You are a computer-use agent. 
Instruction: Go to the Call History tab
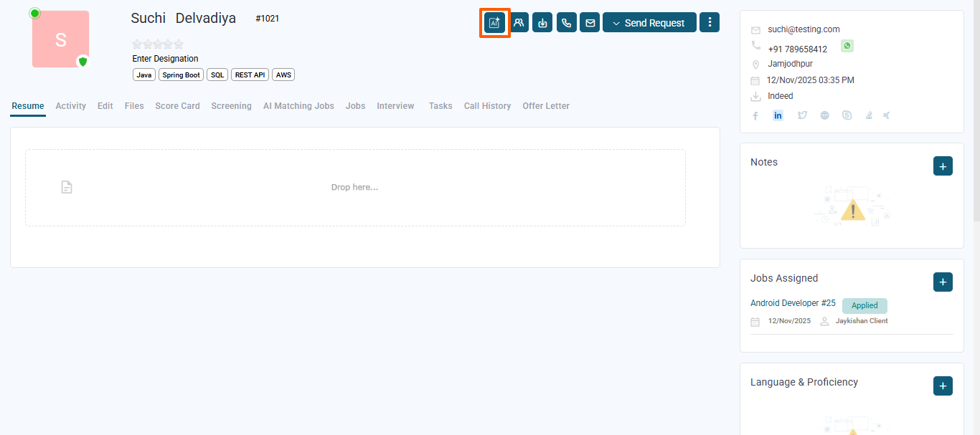click(487, 106)
